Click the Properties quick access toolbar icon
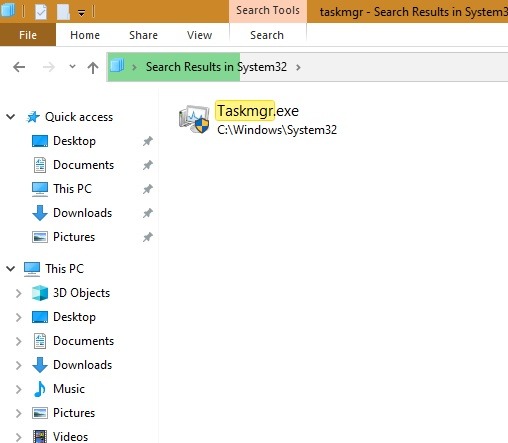The image size is (508, 443). tap(41, 12)
